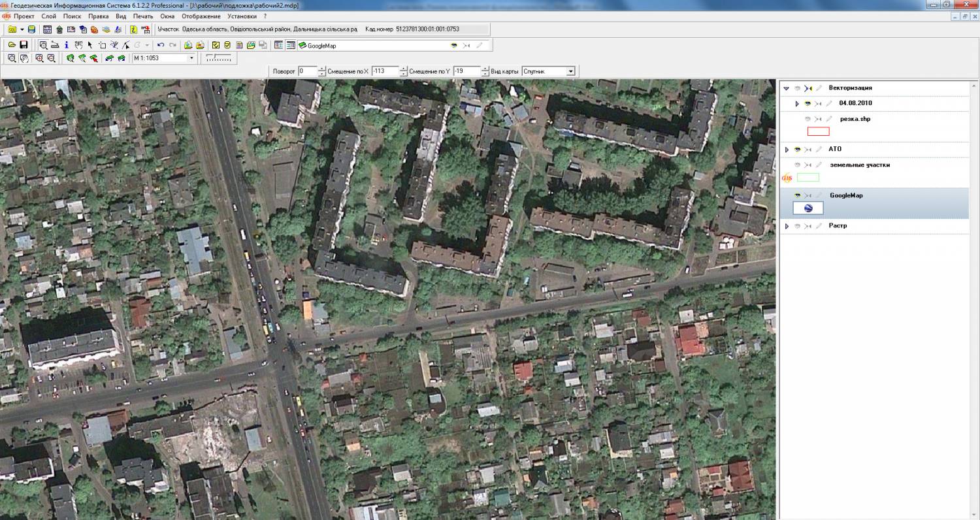Open dropdown arrow next to 500 icon
The width and height of the screenshot is (980, 520).
click(x=22, y=29)
